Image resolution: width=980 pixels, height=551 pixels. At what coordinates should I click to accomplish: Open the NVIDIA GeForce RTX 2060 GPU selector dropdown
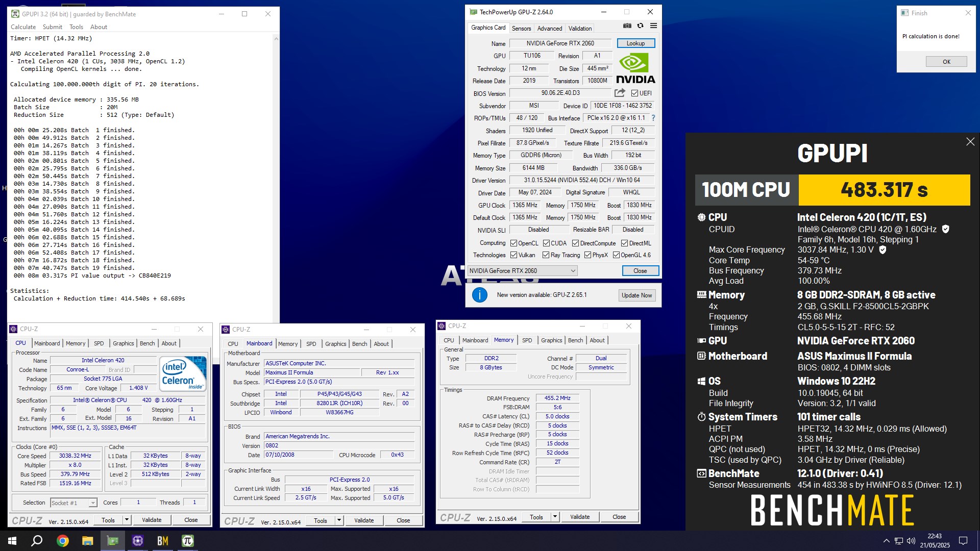coord(522,271)
